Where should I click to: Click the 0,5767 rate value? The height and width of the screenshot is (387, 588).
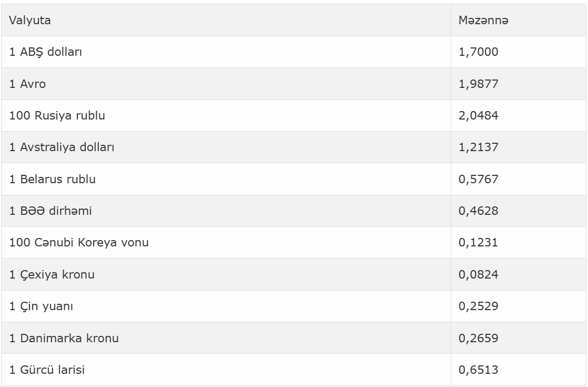(479, 179)
